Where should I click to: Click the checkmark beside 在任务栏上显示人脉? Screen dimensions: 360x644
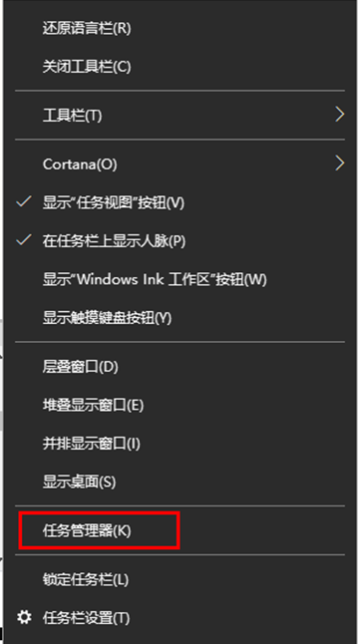tap(24, 240)
